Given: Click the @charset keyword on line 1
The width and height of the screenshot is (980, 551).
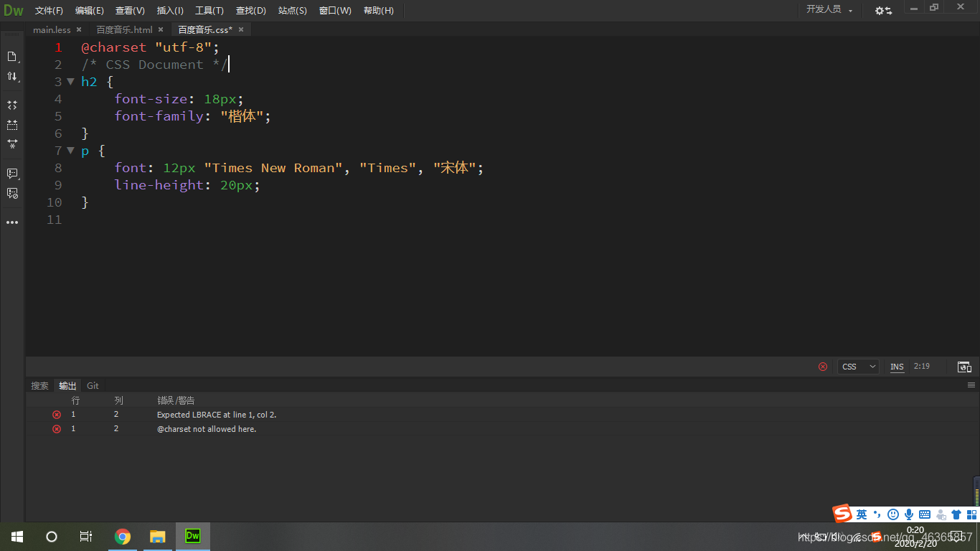Looking at the screenshot, I should click(113, 47).
